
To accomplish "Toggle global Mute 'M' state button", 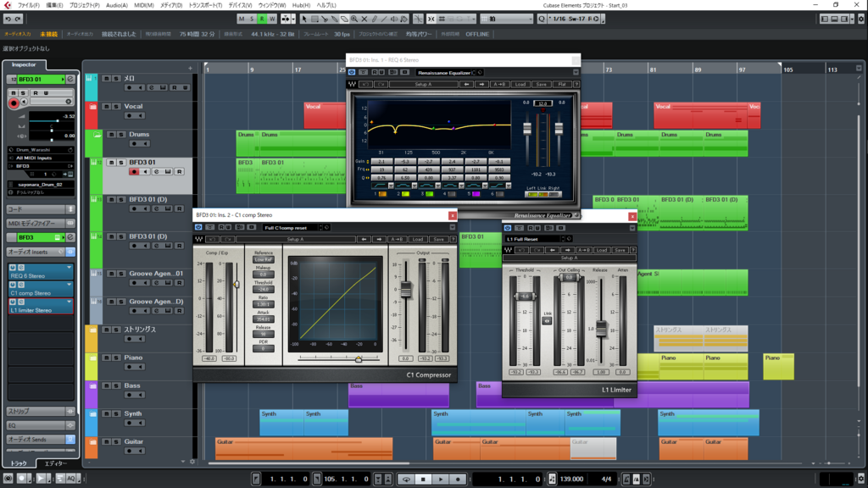I will (x=242, y=19).
